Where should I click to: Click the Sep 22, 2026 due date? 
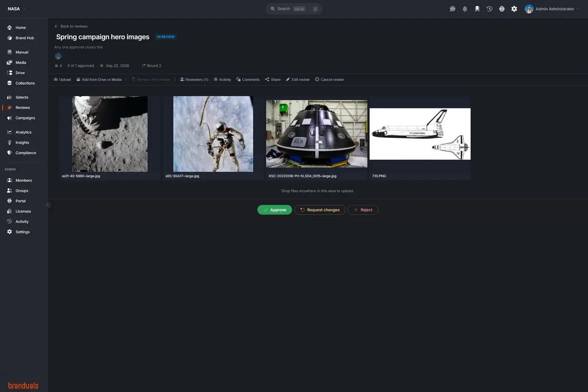[115, 66]
